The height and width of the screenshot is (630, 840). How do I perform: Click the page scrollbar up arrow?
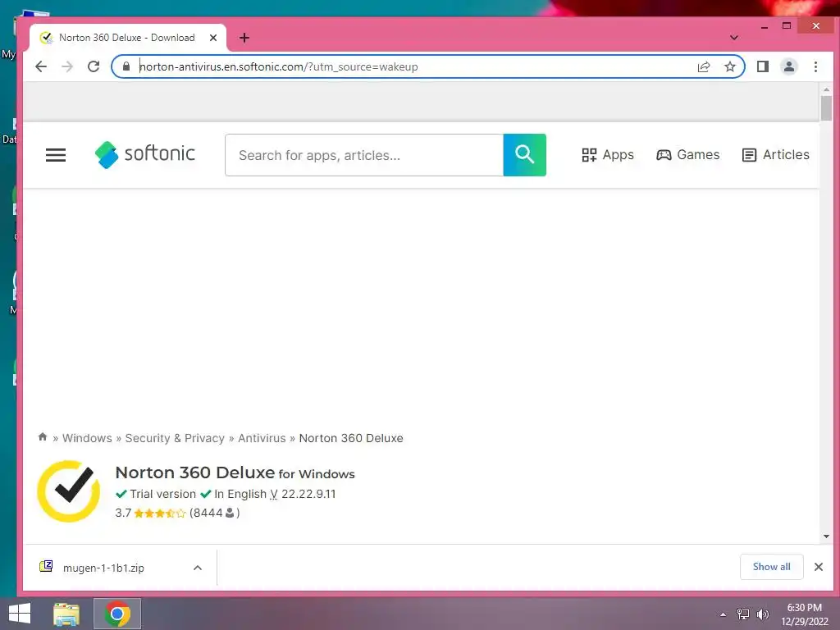826,89
